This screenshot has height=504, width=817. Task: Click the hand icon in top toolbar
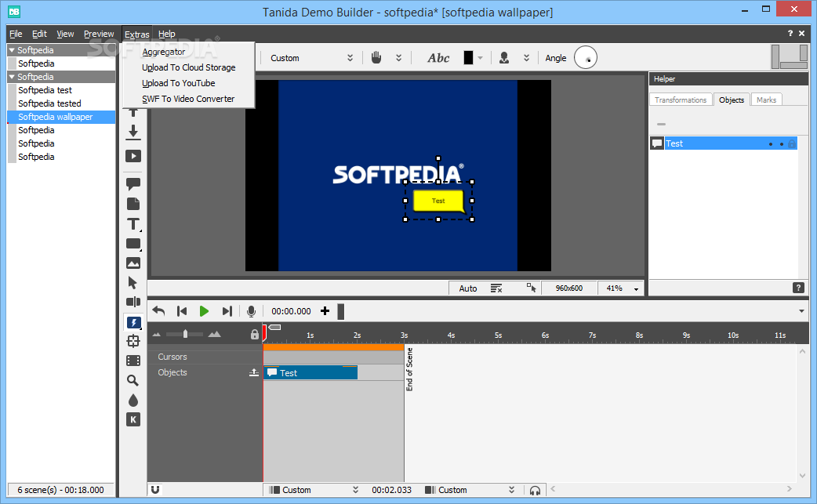376,58
